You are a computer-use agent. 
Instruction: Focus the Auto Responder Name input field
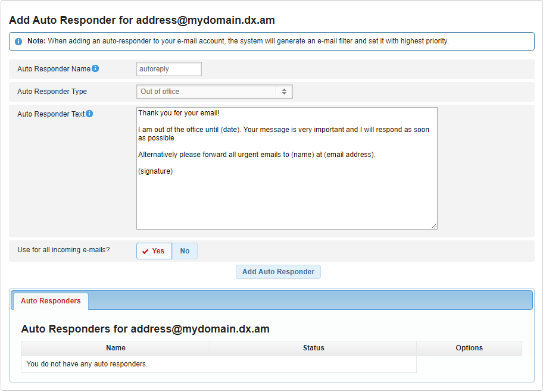(169, 69)
